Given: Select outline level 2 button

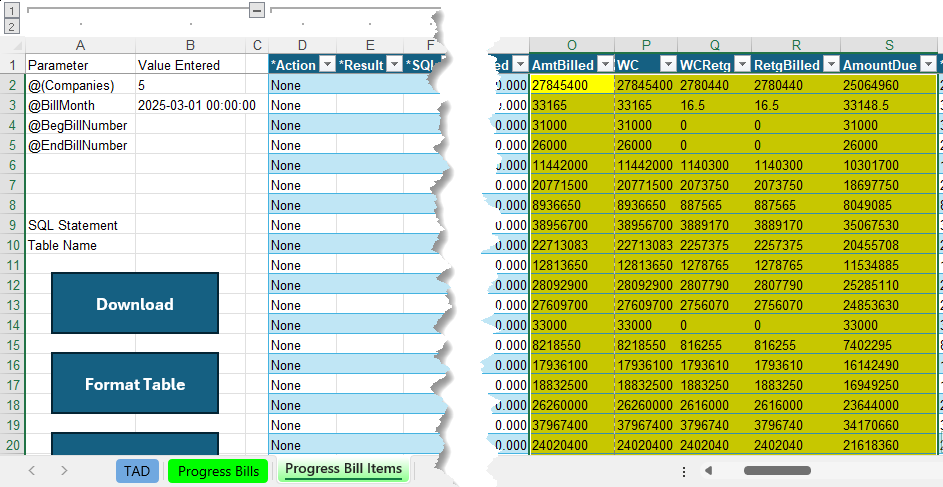Looking at the screenshot, I should coord(12,26).
